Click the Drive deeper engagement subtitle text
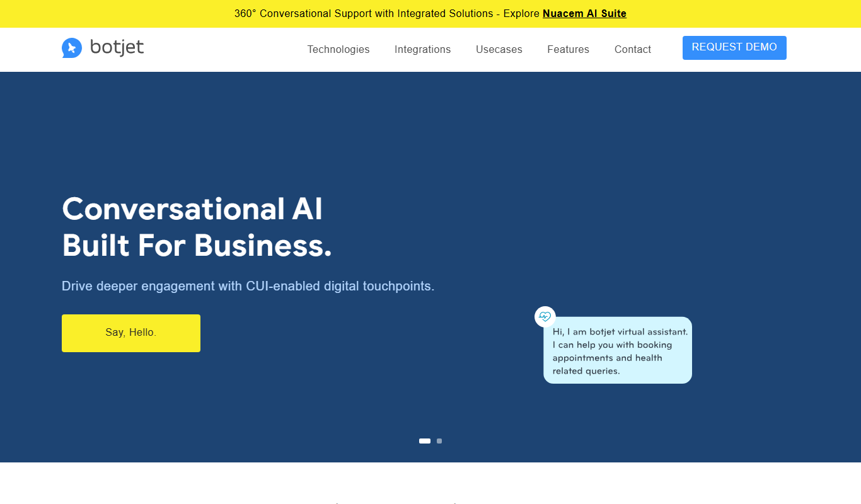The height and width of the screenshot is (504, 861). [248, 286]
